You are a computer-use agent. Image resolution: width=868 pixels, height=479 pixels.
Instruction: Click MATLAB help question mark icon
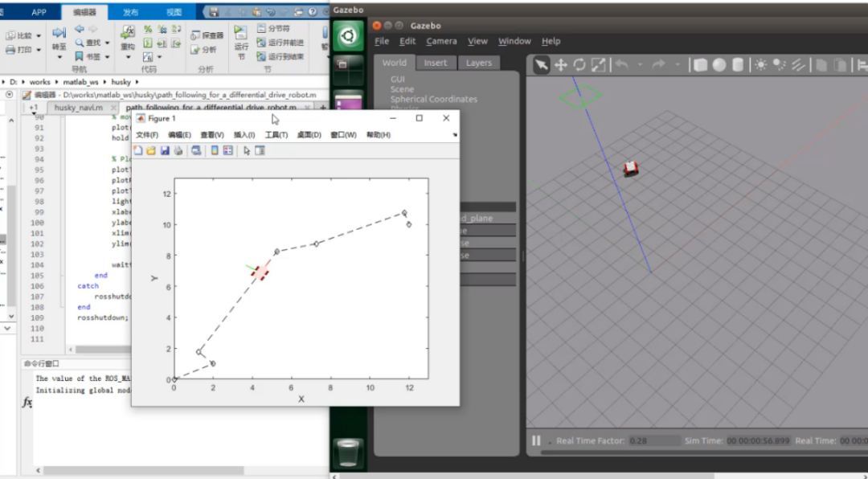pos(312,12)
